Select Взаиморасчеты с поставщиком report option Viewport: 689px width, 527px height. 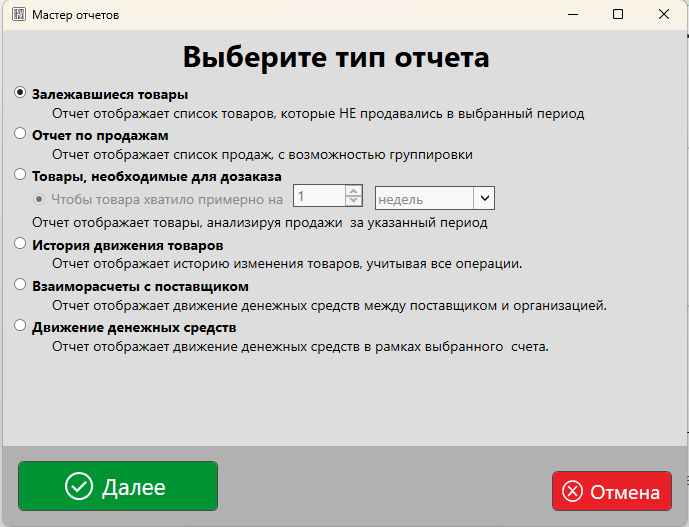(20, 285)
